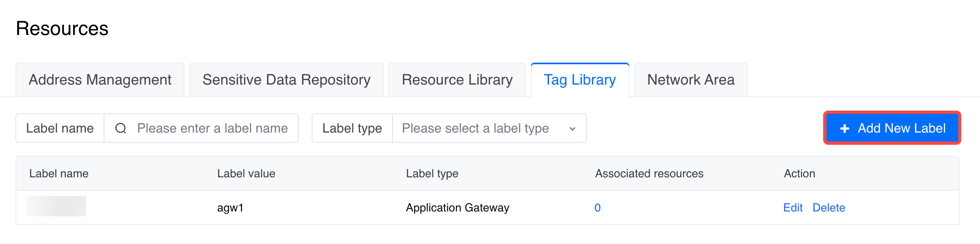Click the Label value column header
This screenshot has width=980, height=244.
tap(246, 174)
